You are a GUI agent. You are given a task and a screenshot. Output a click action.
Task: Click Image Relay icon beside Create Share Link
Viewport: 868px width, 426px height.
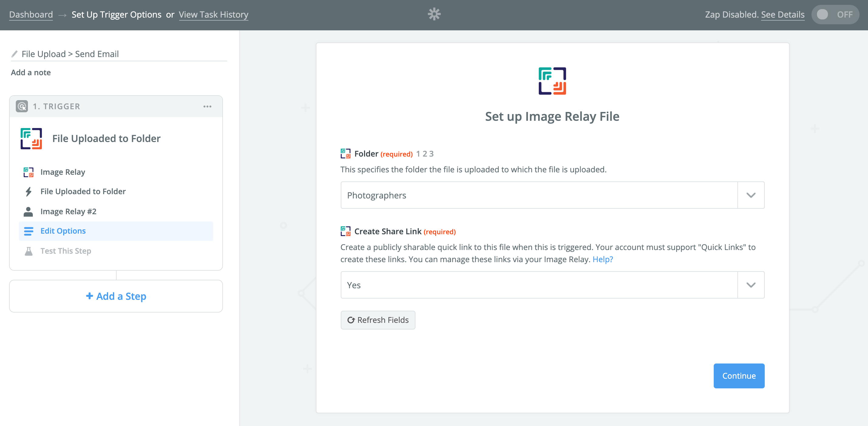point(345,231)
